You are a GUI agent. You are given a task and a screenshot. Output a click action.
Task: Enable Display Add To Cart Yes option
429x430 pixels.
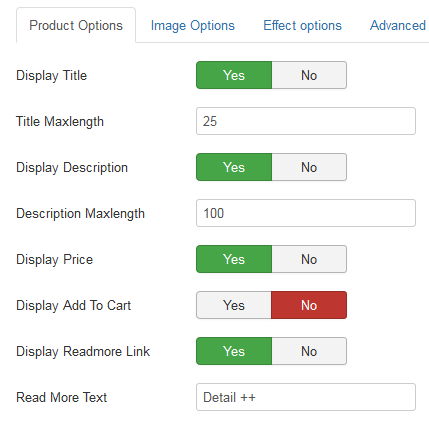point(234,305)
